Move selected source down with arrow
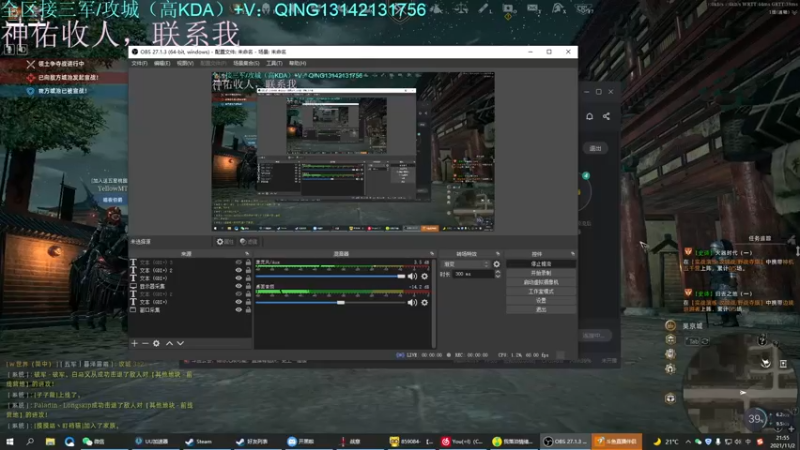The width and height of the screenshot is (800, 450). click(180, 343)
